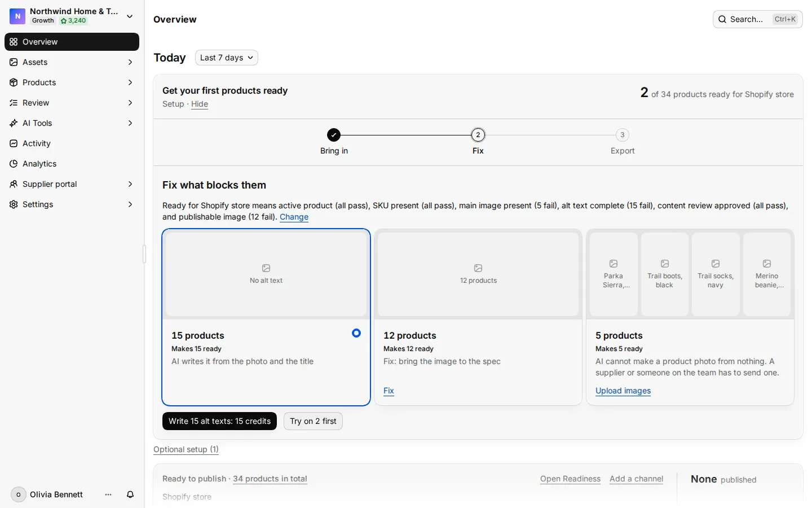
Task: Expand the AI Tools submenu chevron
Action: pos(130,123)
